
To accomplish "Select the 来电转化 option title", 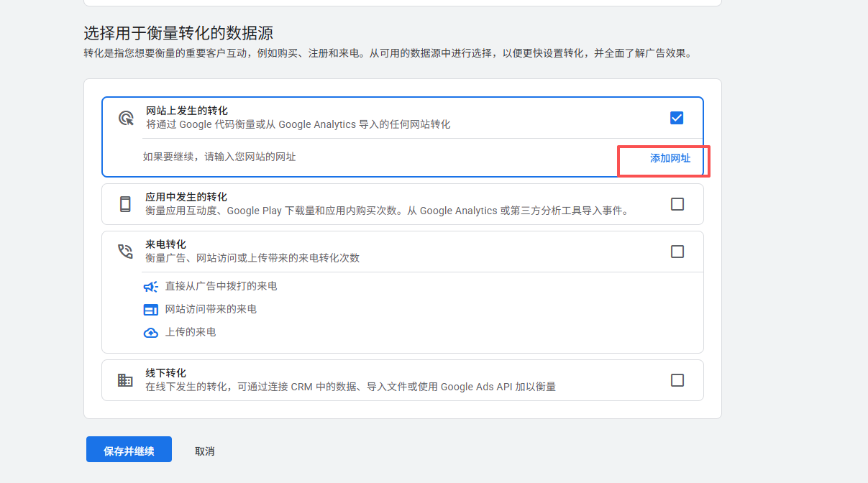I will (165, 244).
